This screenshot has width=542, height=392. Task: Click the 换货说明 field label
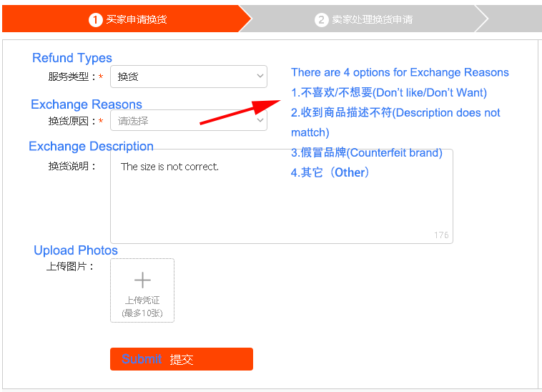coord(72,167)
